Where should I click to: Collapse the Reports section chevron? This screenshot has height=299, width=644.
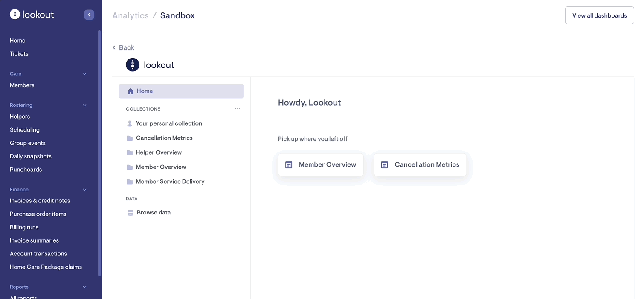84,287
